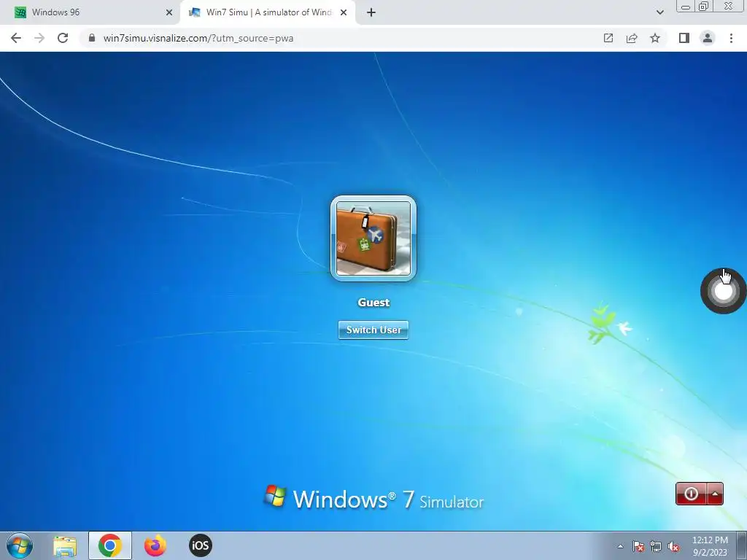The width and height of the screenshot is (747, 560).
Task: Click the Switch User button
Action: click(373, 330)
